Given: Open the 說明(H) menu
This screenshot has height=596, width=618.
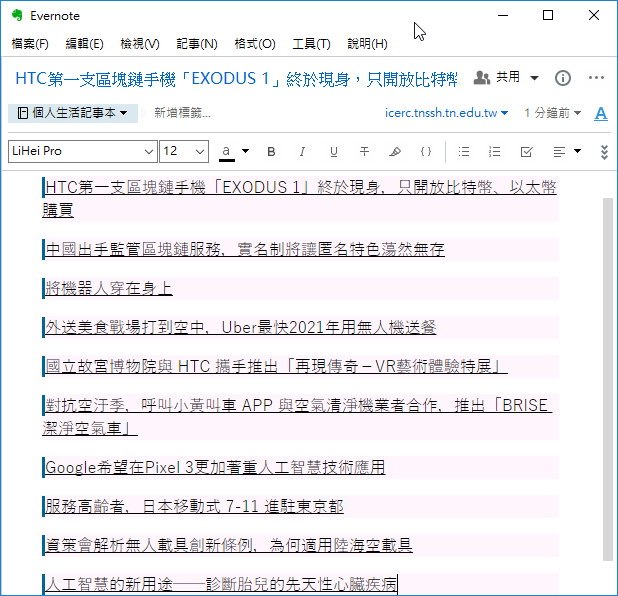Looking at the screenshot, I should pyautogui.click(x=367, y=43).
